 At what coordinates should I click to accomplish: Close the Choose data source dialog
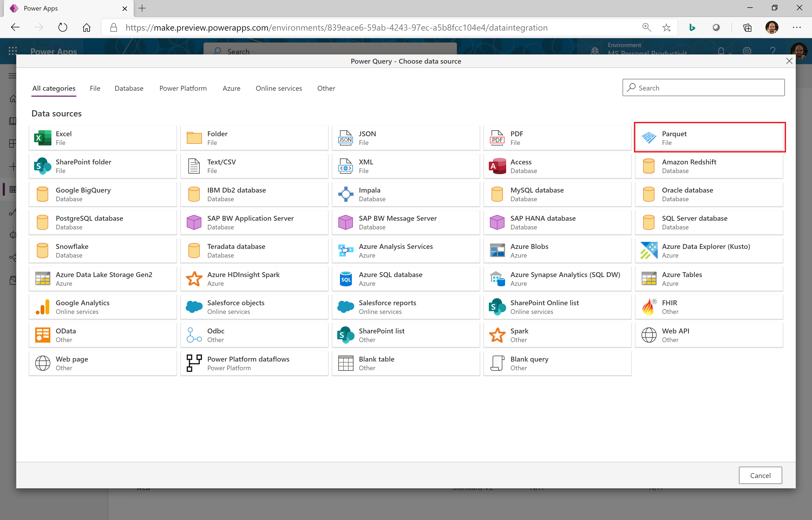789,61
